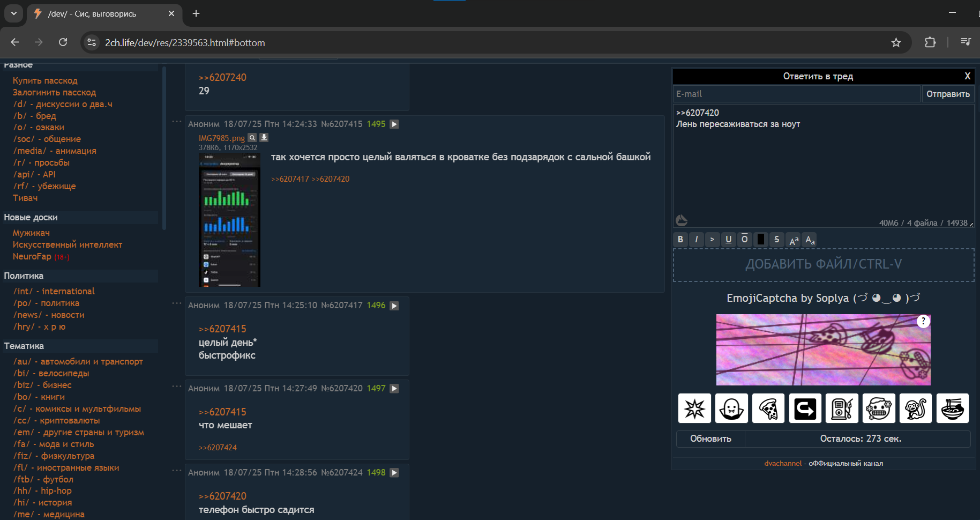Open post menu arrow for post №6207424
The image size is (980, 520).
394,473
